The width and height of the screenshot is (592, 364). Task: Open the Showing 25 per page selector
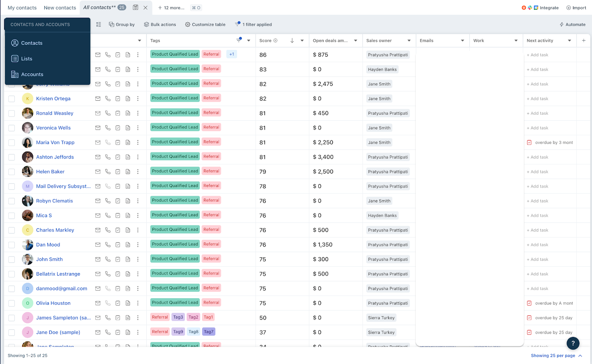coord(556,355)
